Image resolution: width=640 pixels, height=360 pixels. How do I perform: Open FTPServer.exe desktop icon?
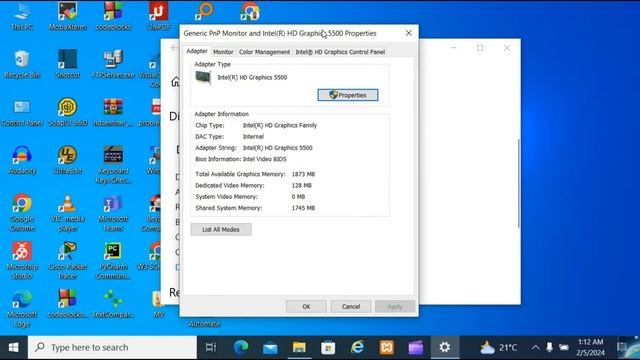tap(113, 64)
